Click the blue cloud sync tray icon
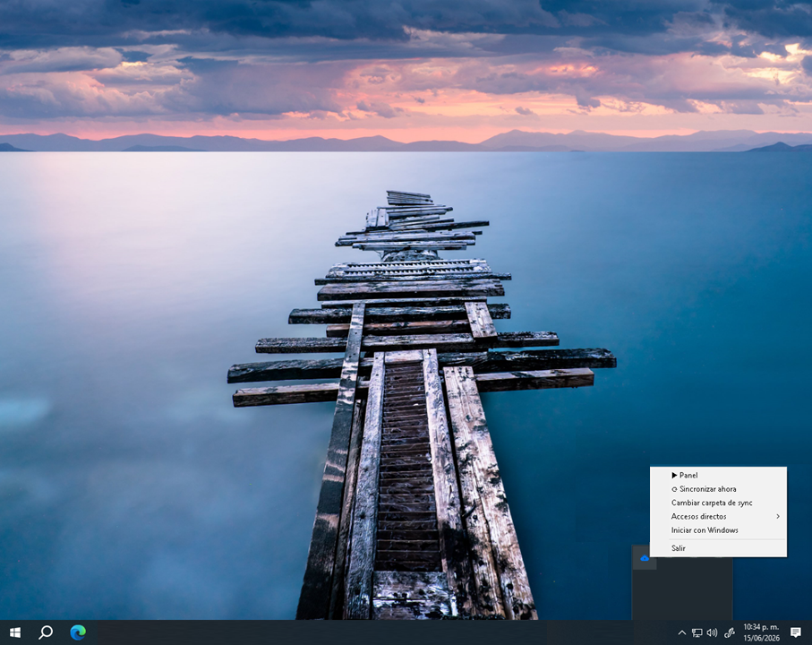The height and width of the screenshot is (645, 812). point(645,558)
